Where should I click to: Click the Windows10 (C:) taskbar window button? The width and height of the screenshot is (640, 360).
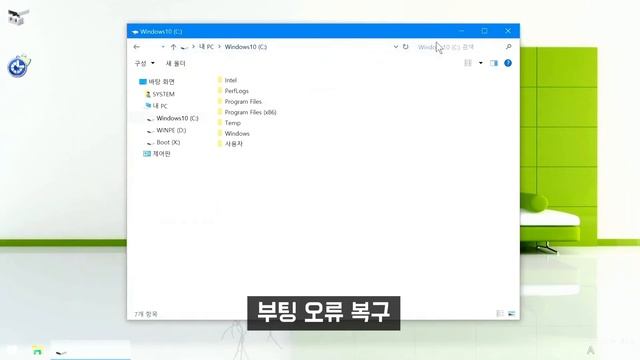coord(90,351)
